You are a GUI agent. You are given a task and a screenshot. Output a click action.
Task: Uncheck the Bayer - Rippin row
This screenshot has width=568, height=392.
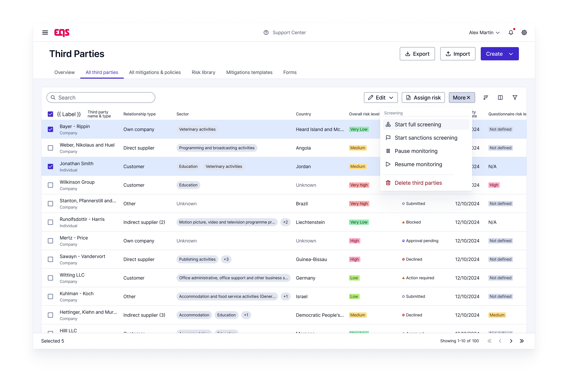(50, 129)
